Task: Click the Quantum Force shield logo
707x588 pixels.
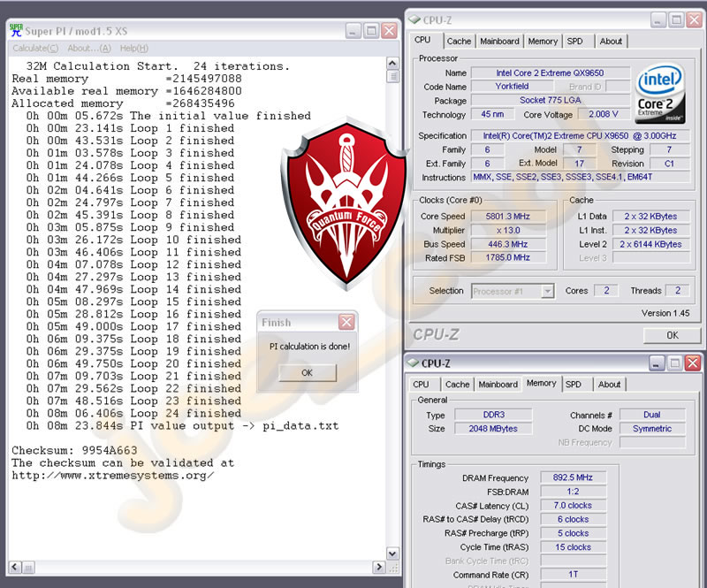Action: [345, 203]
